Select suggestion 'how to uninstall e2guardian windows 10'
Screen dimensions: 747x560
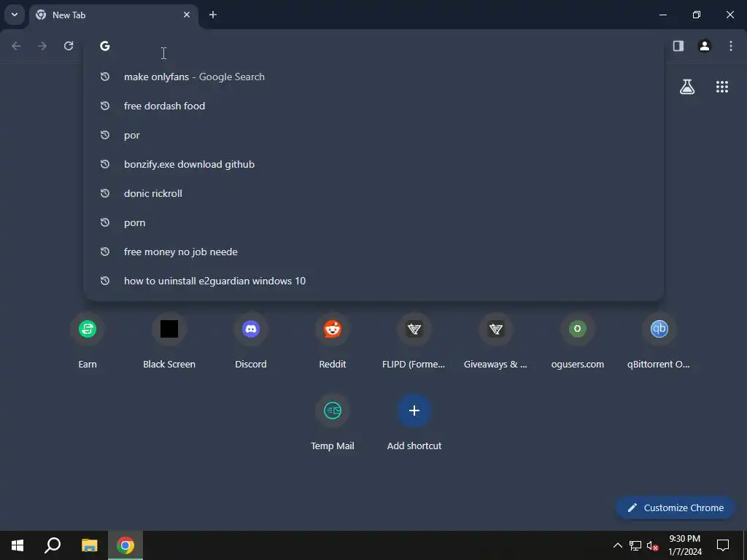coord(373,281)
